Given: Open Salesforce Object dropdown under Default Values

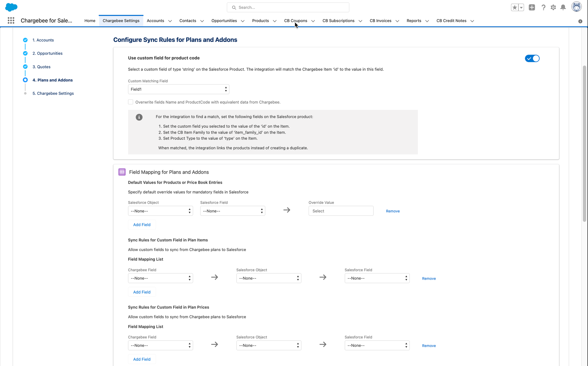Looking at the screenshot, I should 160,211.
